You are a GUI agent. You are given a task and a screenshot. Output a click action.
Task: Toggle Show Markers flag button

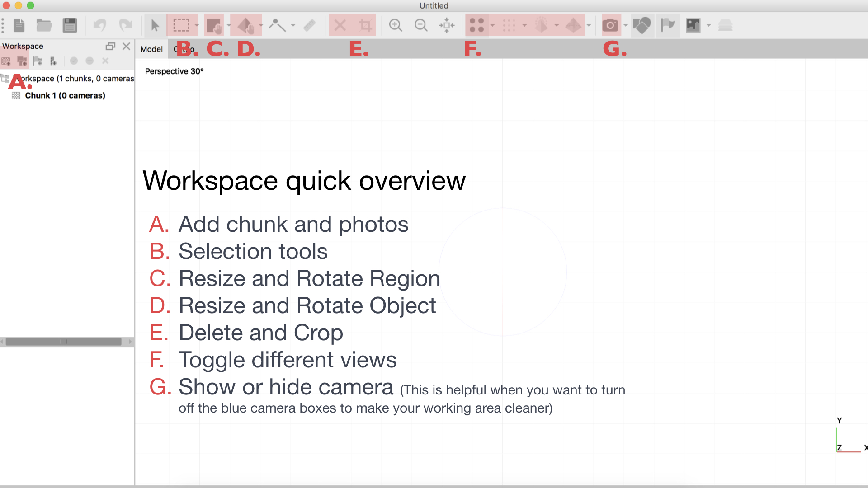click(667, 25)
